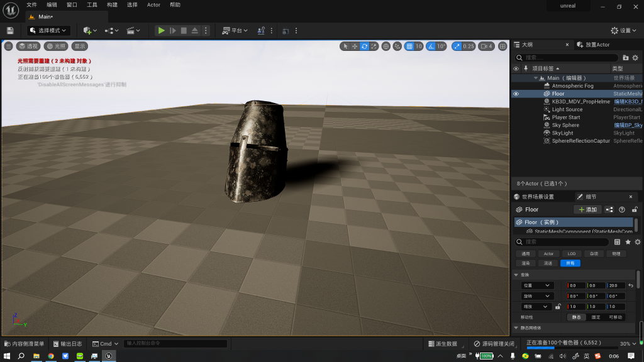This screenshot has height=362, width=644.
Task: Click the eject from player button
Action: [195, 31]
